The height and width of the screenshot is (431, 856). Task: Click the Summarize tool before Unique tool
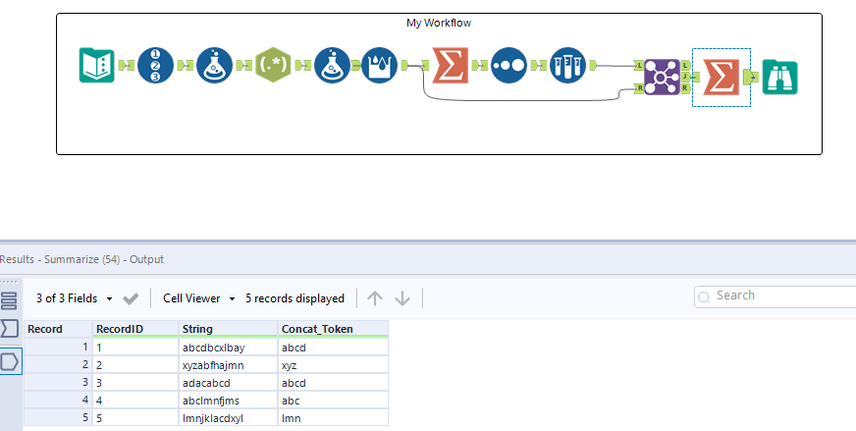click(x=450, y=66)
